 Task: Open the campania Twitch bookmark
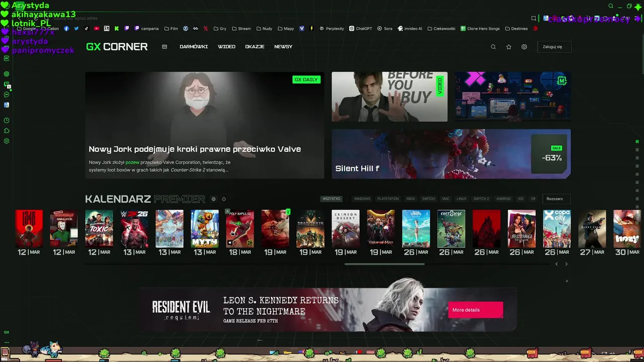pyautogui.click(x=146, y=29)
